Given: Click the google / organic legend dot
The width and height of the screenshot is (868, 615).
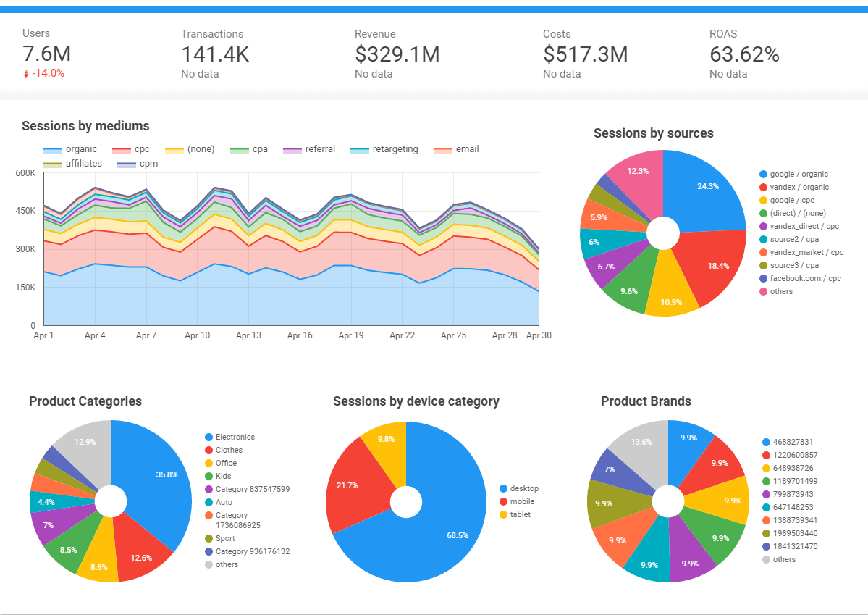Looking at the screenshot, I should [x=763, y=175].
